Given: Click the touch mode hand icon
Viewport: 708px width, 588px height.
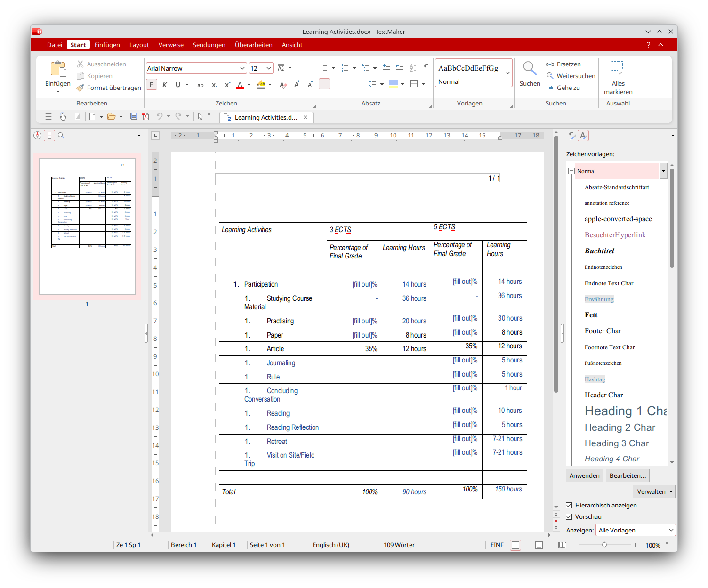Looking at the screenshot, I should [63, 116].
